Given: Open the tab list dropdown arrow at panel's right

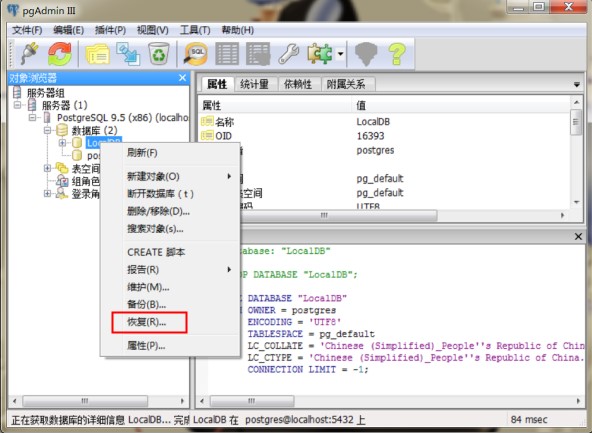Looking at the screenshot, I should click(x=577, y=85).
